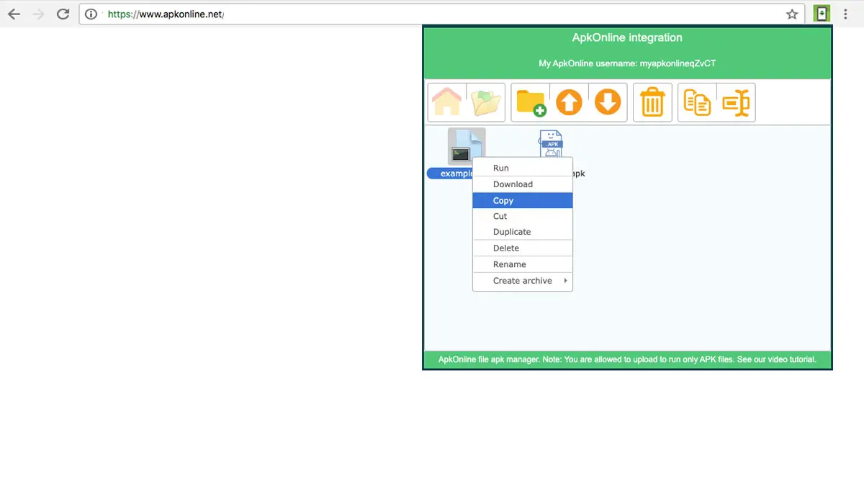864x504 pixels.
Task: Expand the Create archive submenu
Action: point(523,281)
